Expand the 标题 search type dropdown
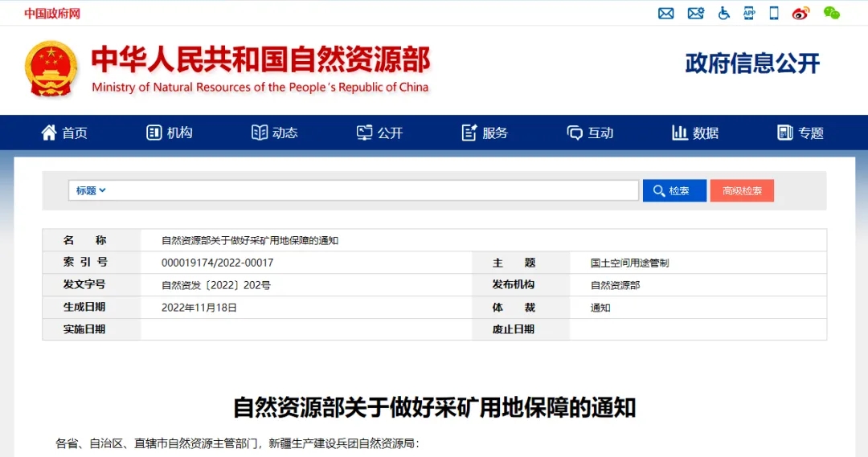868x457 pixels. point(91,190)
